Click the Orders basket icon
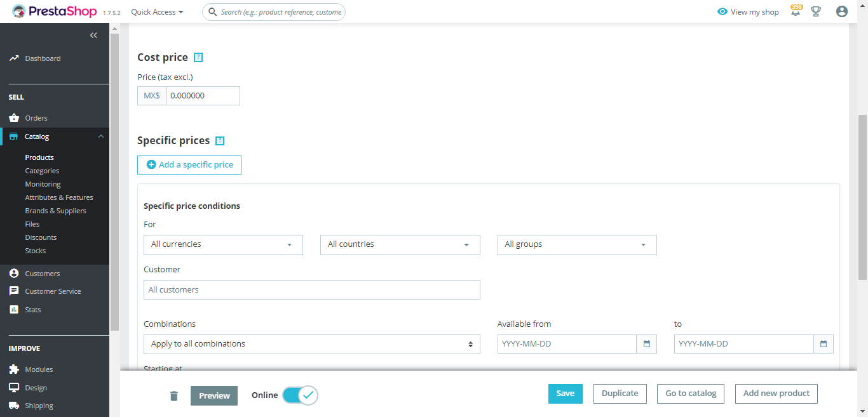Image resolution: width=868 pixels, height=417 pixels. pyautogui.click(x=14, y=118)
